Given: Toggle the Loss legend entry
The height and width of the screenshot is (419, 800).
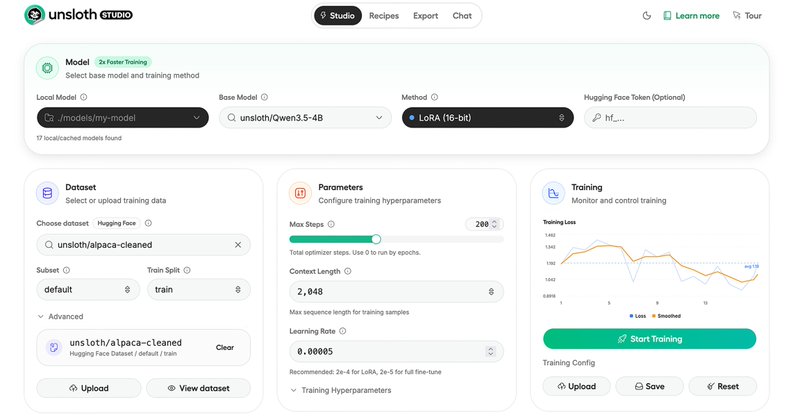Looking at the screenshot, I should point(638,316).
